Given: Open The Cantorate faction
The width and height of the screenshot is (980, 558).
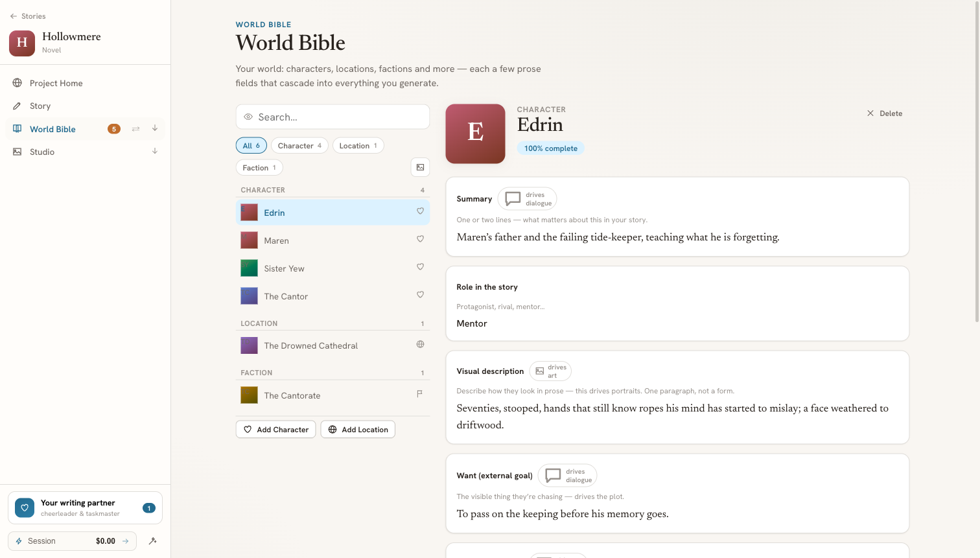Looking at the screenshot, I should pyautogui.click(x=332, y=395).
